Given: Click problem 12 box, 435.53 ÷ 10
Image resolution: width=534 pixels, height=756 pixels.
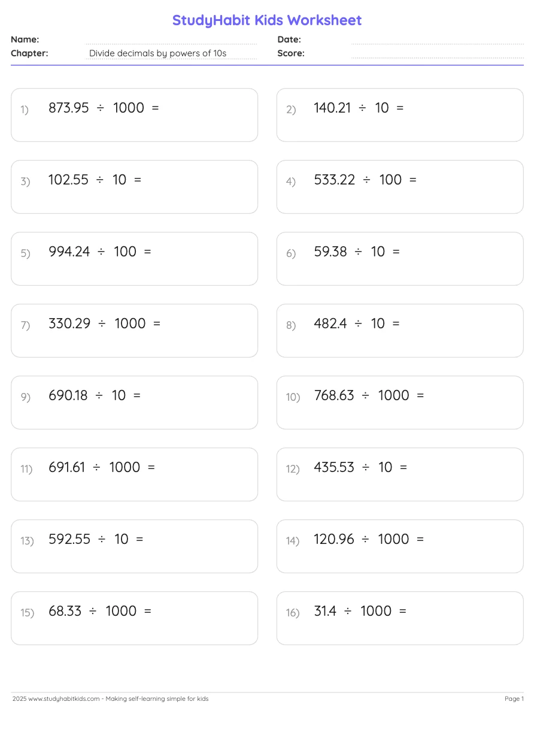Looking at the screenshot, I should (x=400, y=474).
